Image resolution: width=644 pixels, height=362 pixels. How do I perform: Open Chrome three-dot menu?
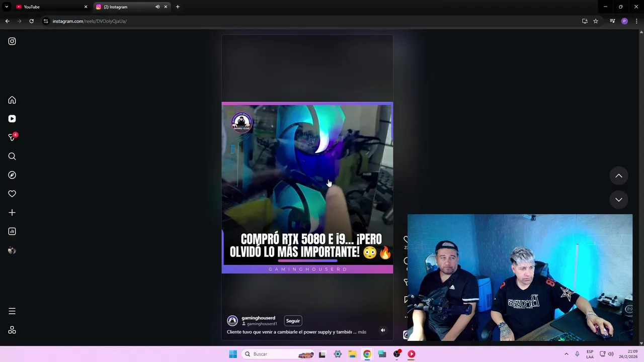pos(636,21)
